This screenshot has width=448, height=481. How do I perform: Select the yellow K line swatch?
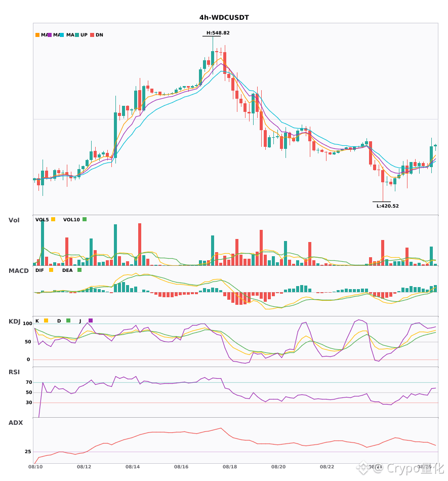point(46,320)
